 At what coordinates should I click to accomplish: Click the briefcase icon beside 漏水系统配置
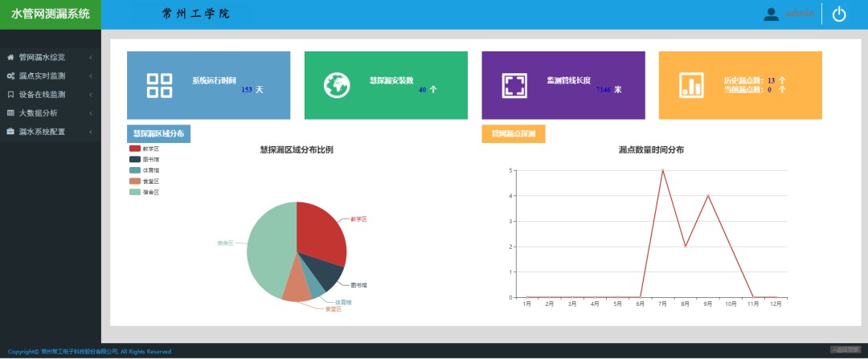tap(10, 131)
